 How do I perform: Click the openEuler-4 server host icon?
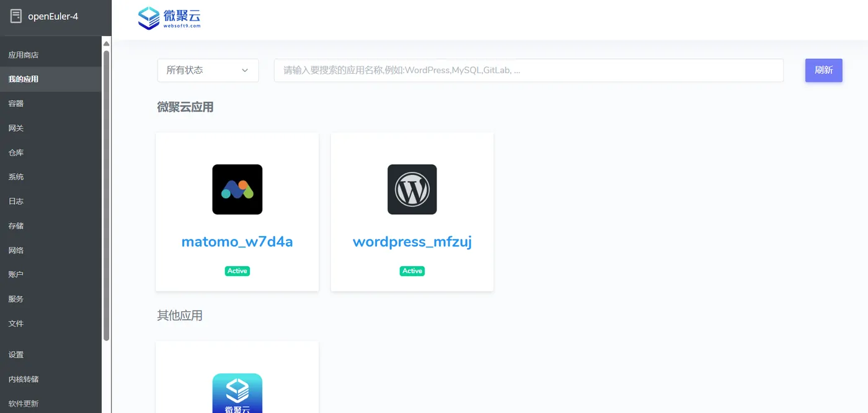pos(15,17)
